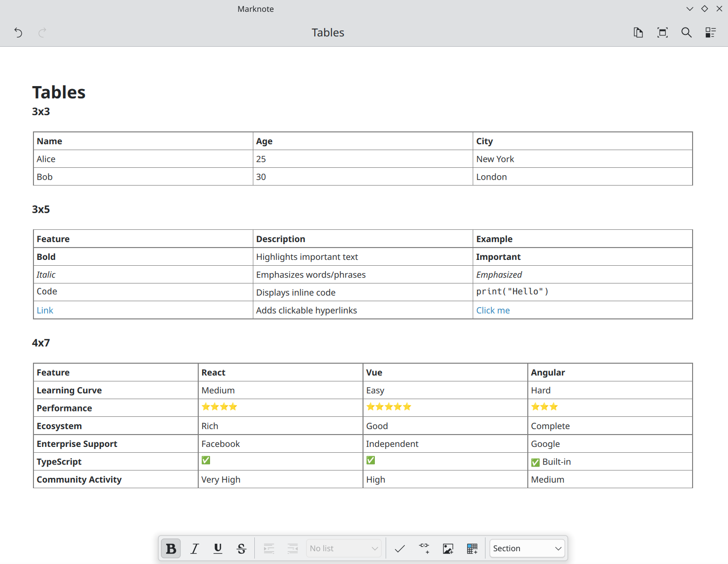The image size is (728, 564).
Task: Click the blue Link hyperlink in table
Action: [45, 311]
